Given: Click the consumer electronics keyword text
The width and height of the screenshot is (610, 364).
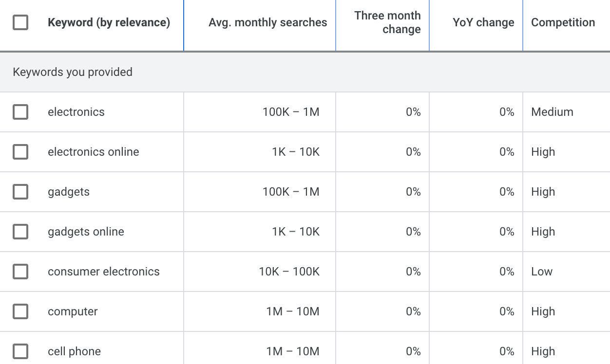Looking at the screenshot, I should click(x=103, y=271).
